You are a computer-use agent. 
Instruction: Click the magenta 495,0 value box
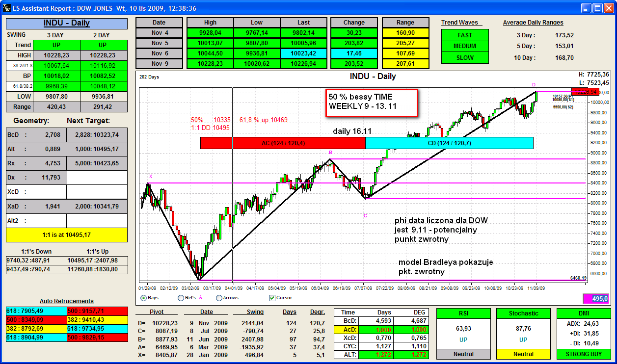[596, 299]
